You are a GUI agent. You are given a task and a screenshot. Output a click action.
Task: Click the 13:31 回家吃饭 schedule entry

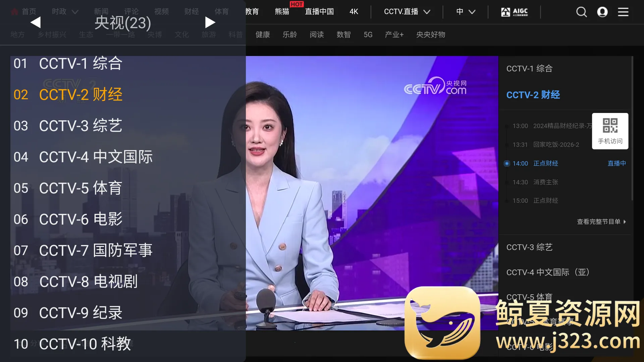point(546,145)
